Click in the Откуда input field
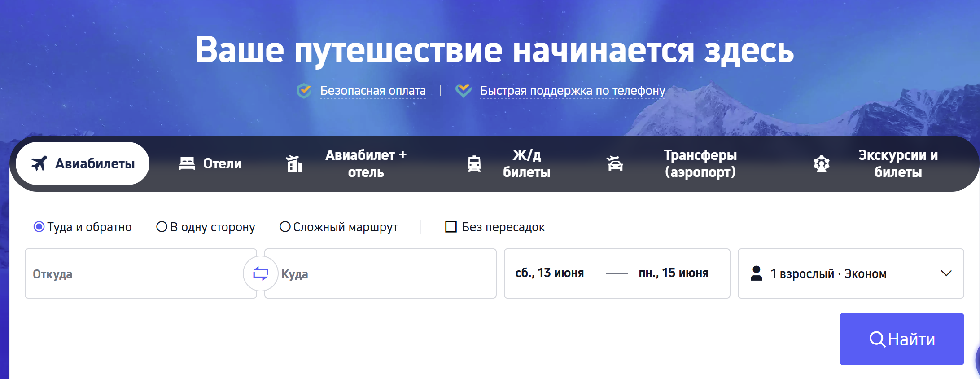Image resolution: width=980 pixels, height=379 pixels. [141, 273]
